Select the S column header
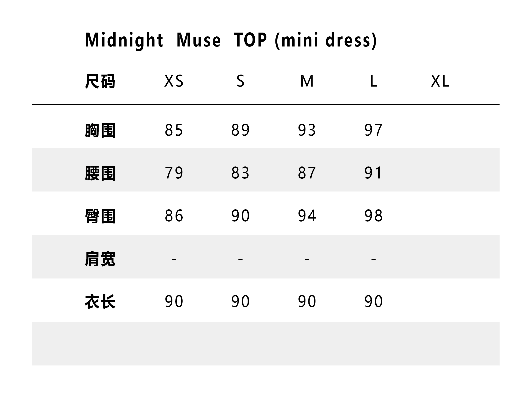The image size is (532, 409). pyautogui.click(x=240, y=81)
